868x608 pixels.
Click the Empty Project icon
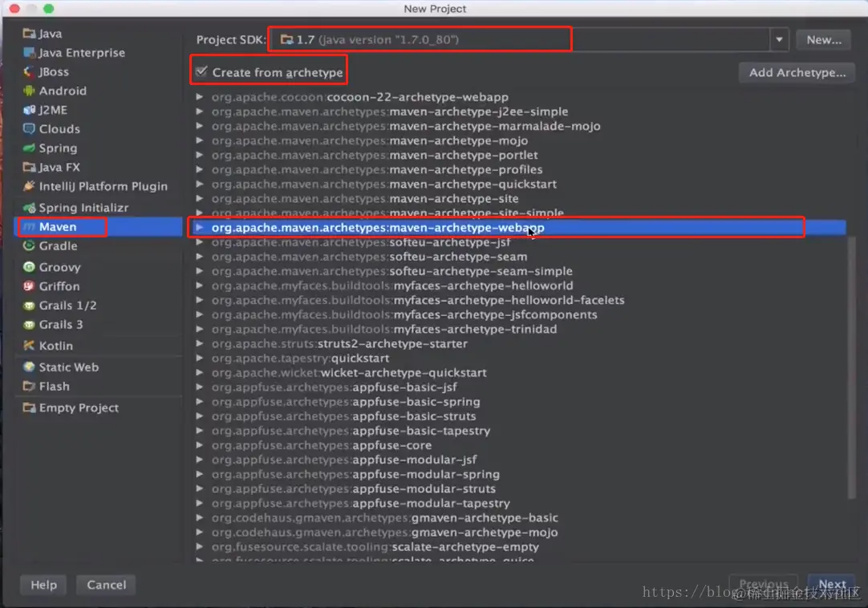click(29, 407)
